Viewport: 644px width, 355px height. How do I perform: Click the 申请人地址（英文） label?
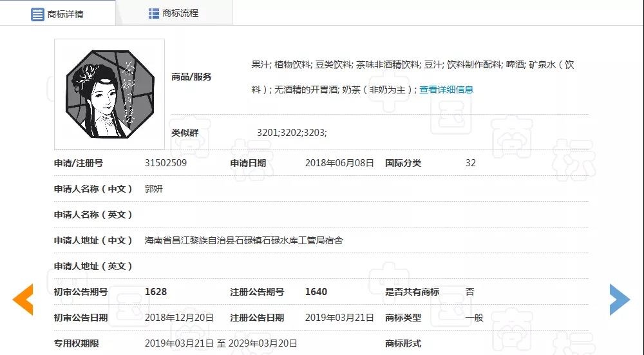click(93, 266)
